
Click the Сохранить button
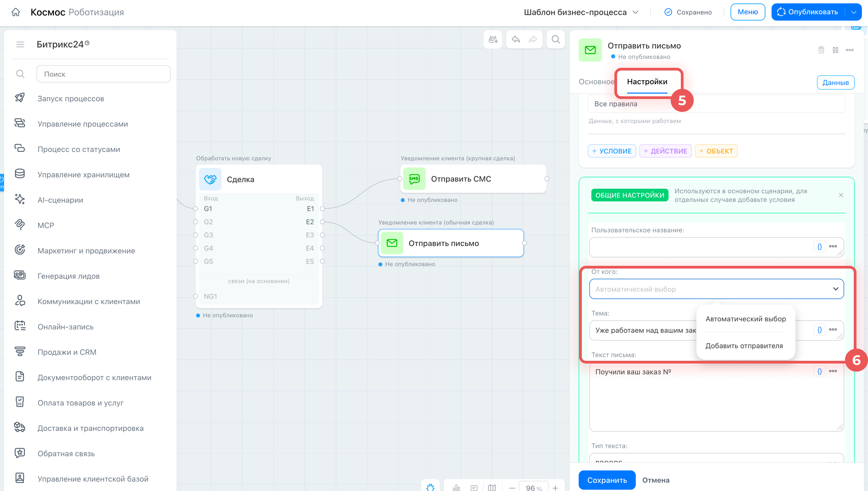(x=607, y=479)
